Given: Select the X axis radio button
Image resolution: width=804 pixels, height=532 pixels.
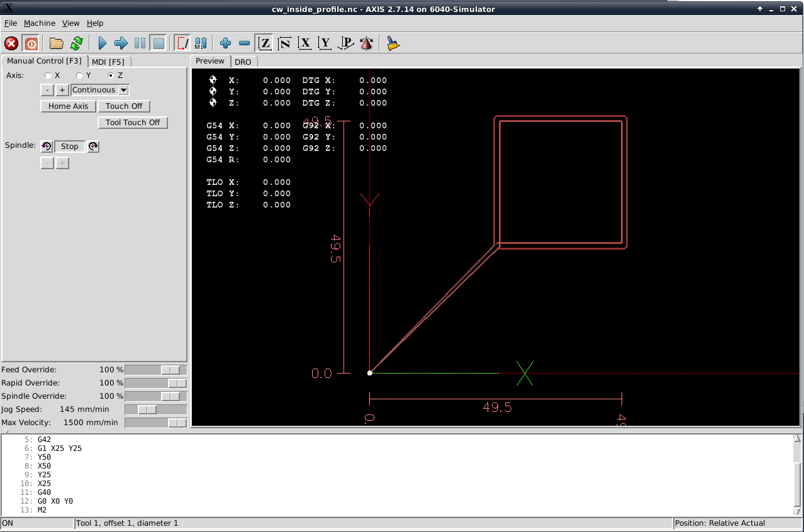Looking at the screenshot, I should tap(48, 75).
